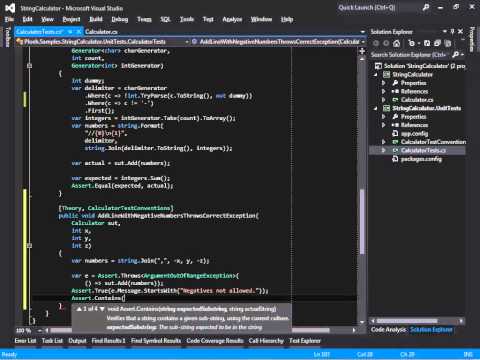Screen dimensions: 480x360
Task: Click the packages.config file icon
Action: click(395, 159)
